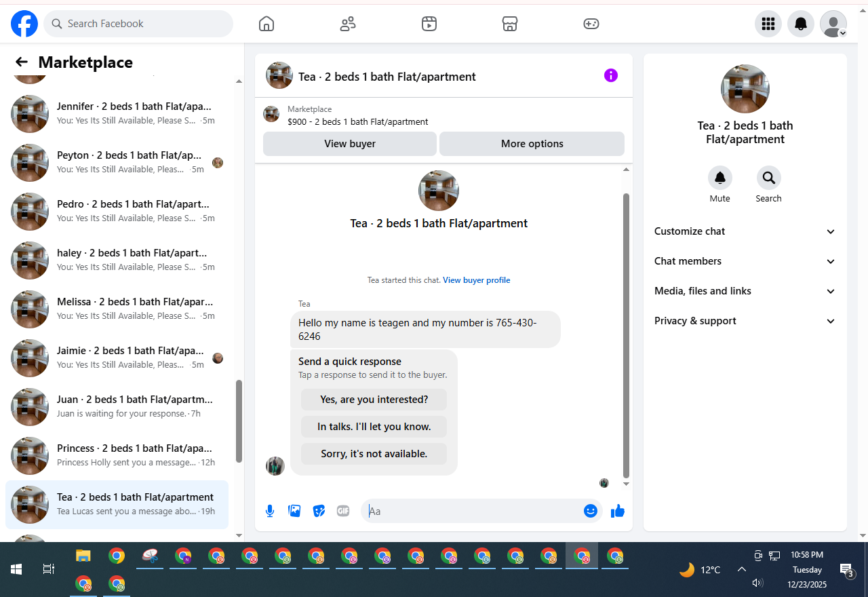Expand Media, files and links section

(745, 291)
